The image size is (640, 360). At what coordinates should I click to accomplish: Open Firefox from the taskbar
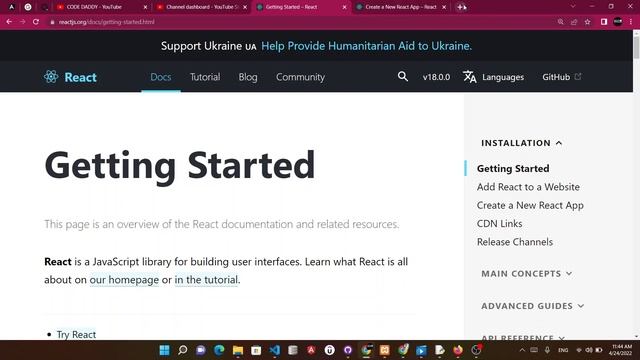(458, 350)
